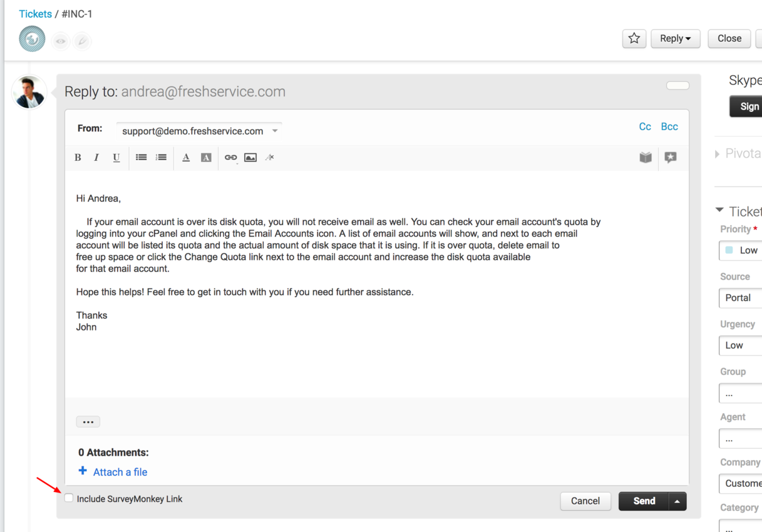Insert a numbered list in reply
The width and height of the screenshot is (762, 532).
coord(162,158)
